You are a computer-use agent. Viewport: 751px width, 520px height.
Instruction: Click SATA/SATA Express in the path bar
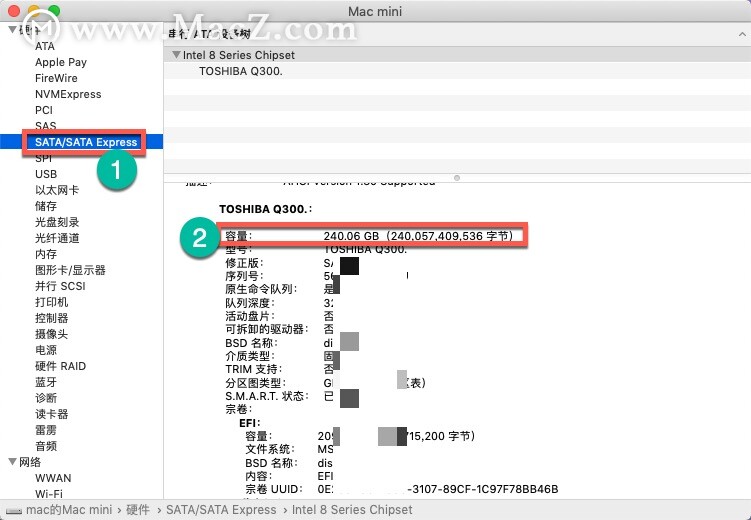click(221, 510)
